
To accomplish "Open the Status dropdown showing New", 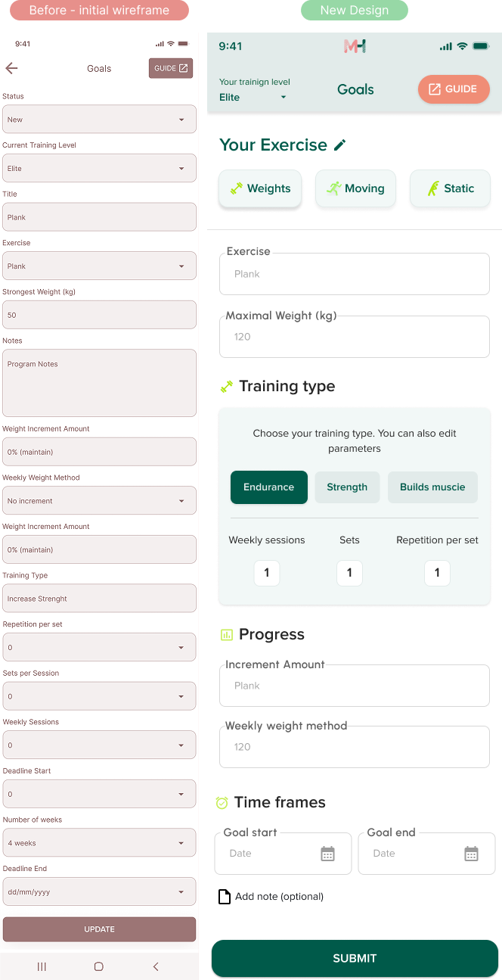I will pyautogui.click(x=99, y=120).
